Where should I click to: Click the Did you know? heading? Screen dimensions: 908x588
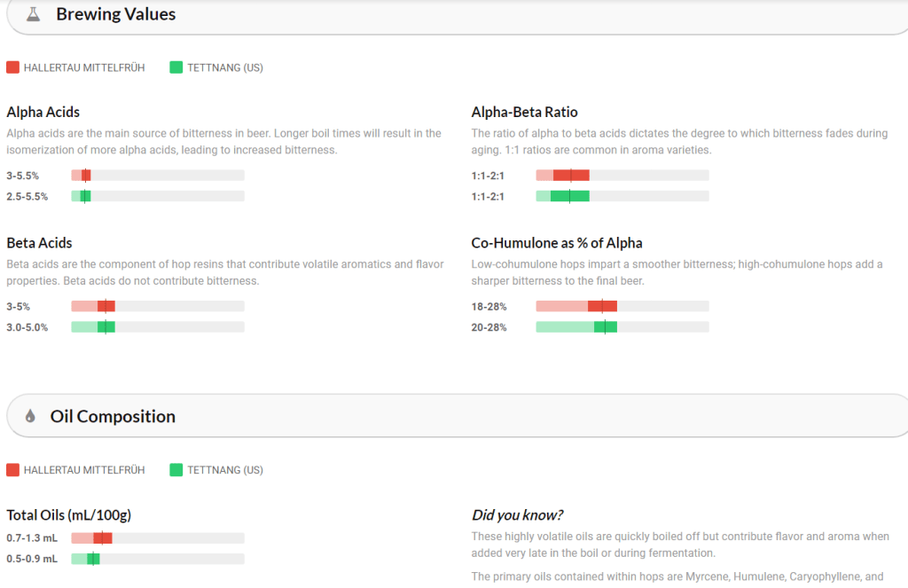pyautogui.click(x=518, y=515)
